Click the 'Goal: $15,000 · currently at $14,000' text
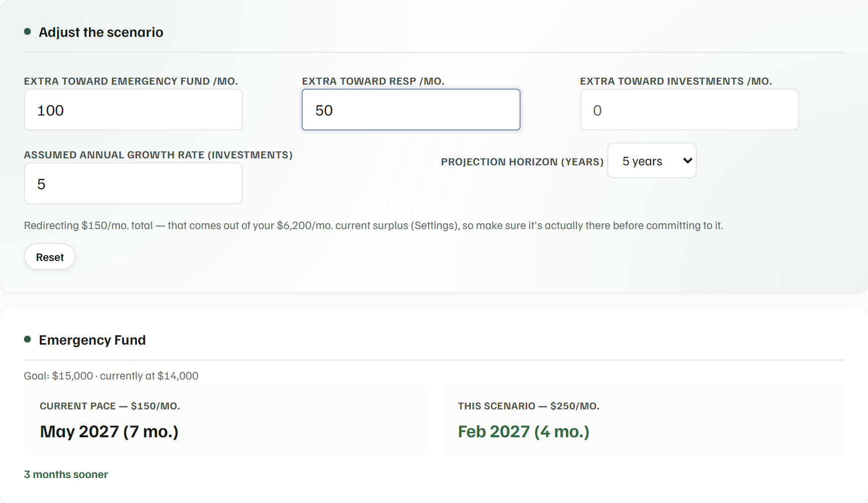The image size is (868, 503). 111,376
